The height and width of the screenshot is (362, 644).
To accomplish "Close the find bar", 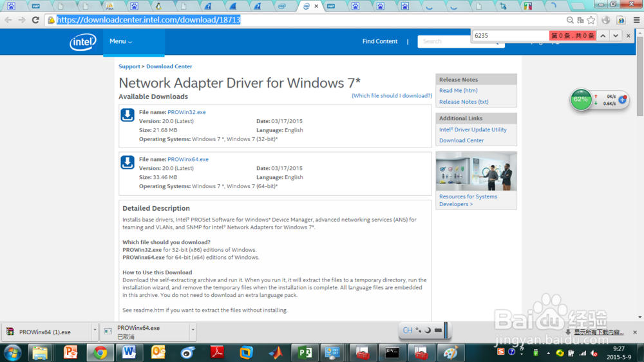I will pyautogui.click(x=628, y=35).
